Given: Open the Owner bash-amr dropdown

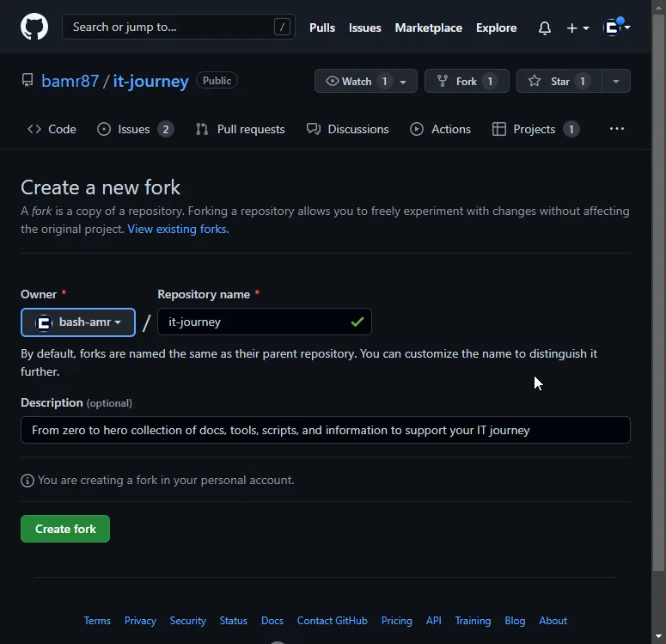Looking at the screenshot, I should 78,322.
